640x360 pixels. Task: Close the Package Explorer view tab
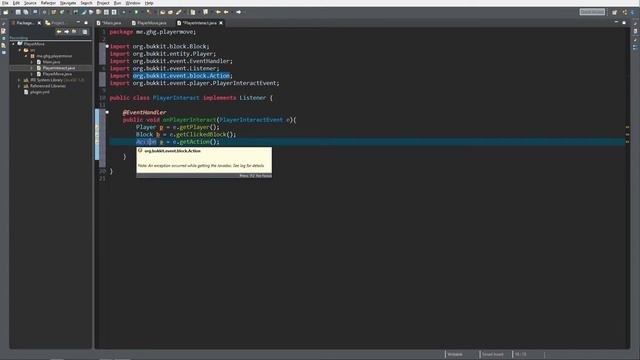tap(39, 23)
